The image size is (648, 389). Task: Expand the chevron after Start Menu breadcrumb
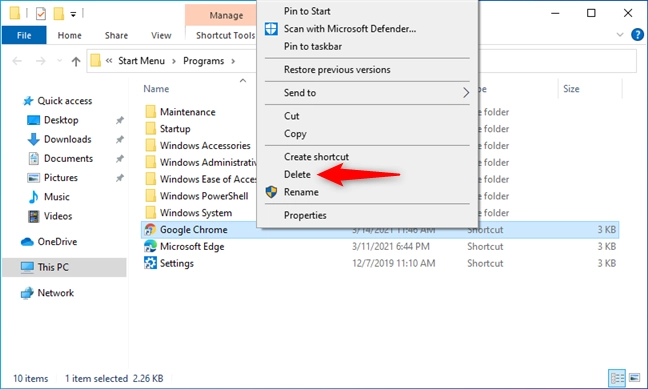click(x=174, y=61)
